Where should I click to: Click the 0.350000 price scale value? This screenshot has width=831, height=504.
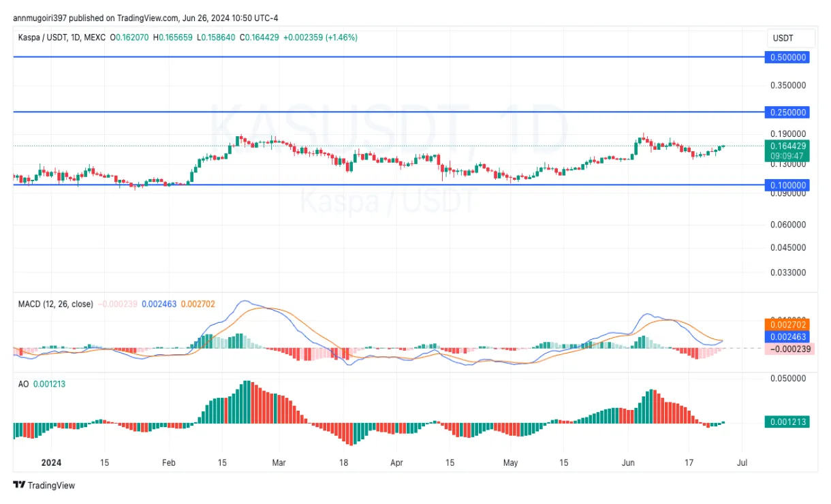click(787, 86)
